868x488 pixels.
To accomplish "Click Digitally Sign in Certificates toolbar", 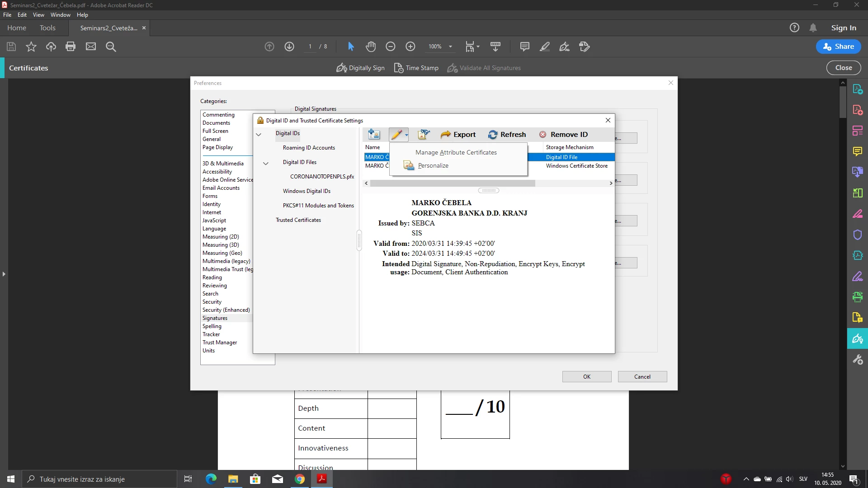I will (x=360, y=68).
